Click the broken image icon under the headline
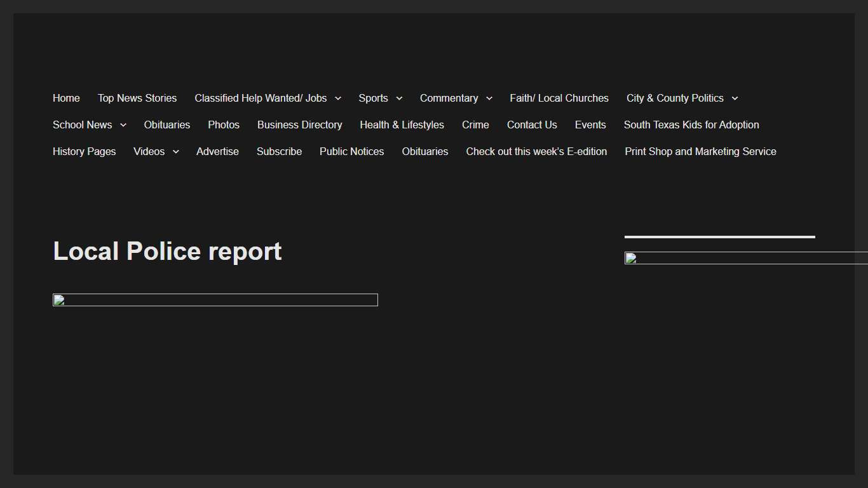This screenshot has width=868, height=488. pyautogui.click(x=58, y=299)
